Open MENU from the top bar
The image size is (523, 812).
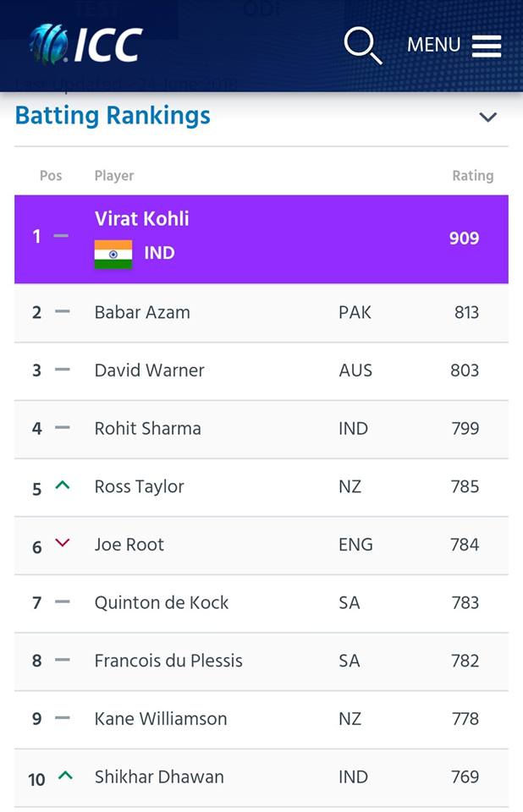coord(433,46)
